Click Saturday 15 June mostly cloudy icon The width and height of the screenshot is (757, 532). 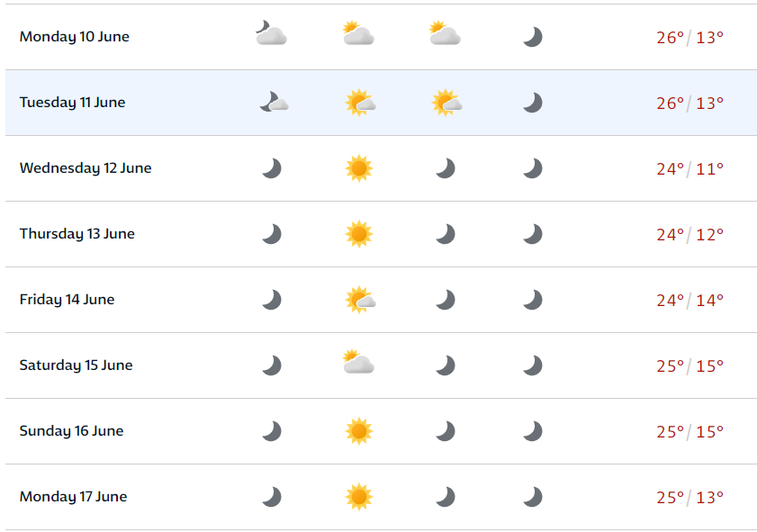[358, 361]
